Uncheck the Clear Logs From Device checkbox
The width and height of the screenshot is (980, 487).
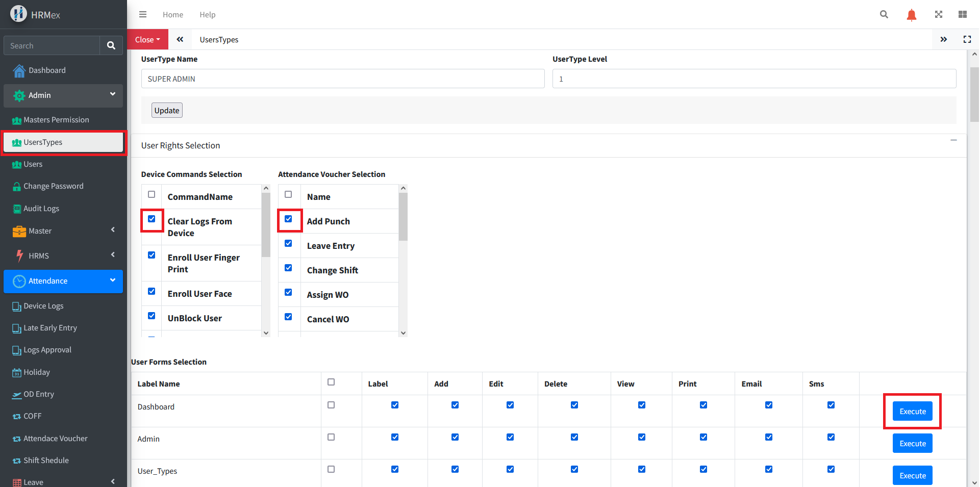[x=152, y=219]
